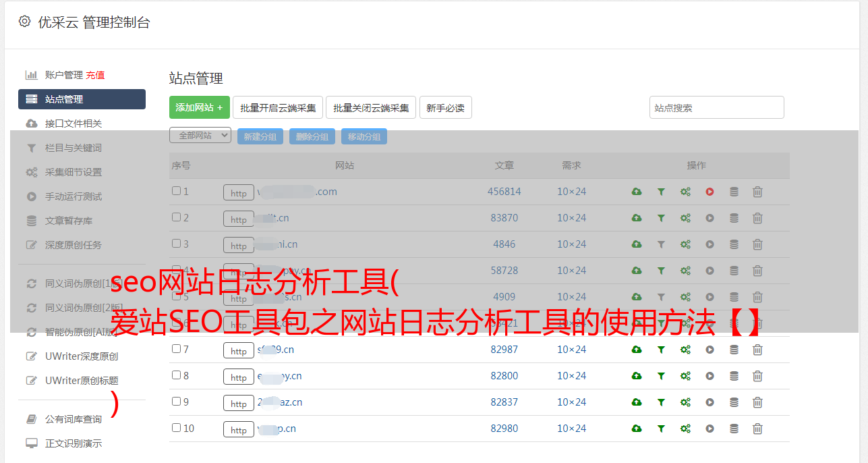Screen dimensions: 868x463
Task: Click http button in row 456814
Action: pos(239,192)
